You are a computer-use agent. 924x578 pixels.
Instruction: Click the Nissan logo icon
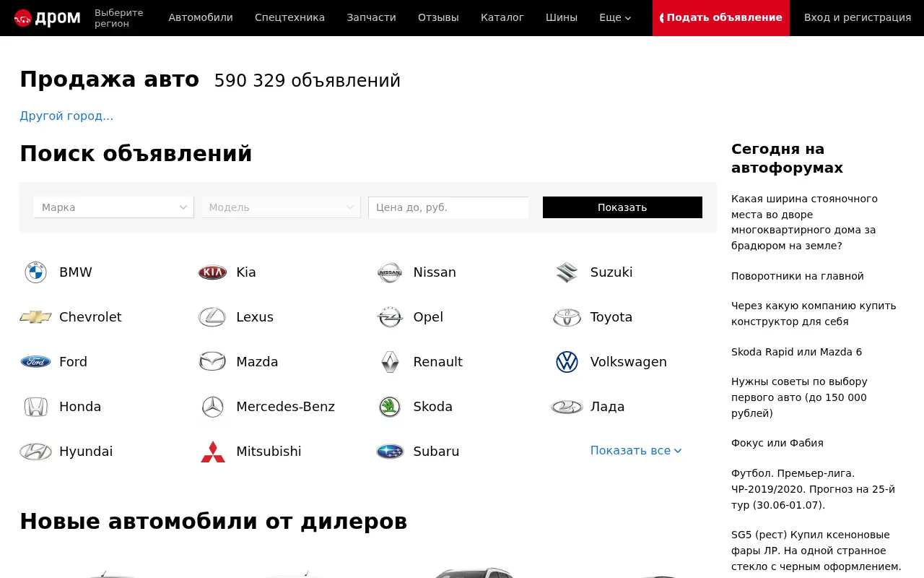coord(390,272)
